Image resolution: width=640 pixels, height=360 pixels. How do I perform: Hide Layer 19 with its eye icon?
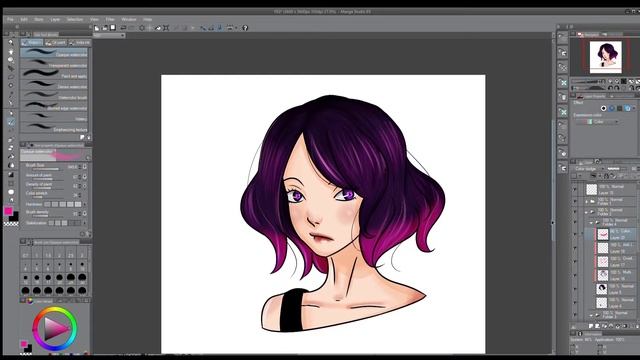pyautogui.click(x=575, y=248)
